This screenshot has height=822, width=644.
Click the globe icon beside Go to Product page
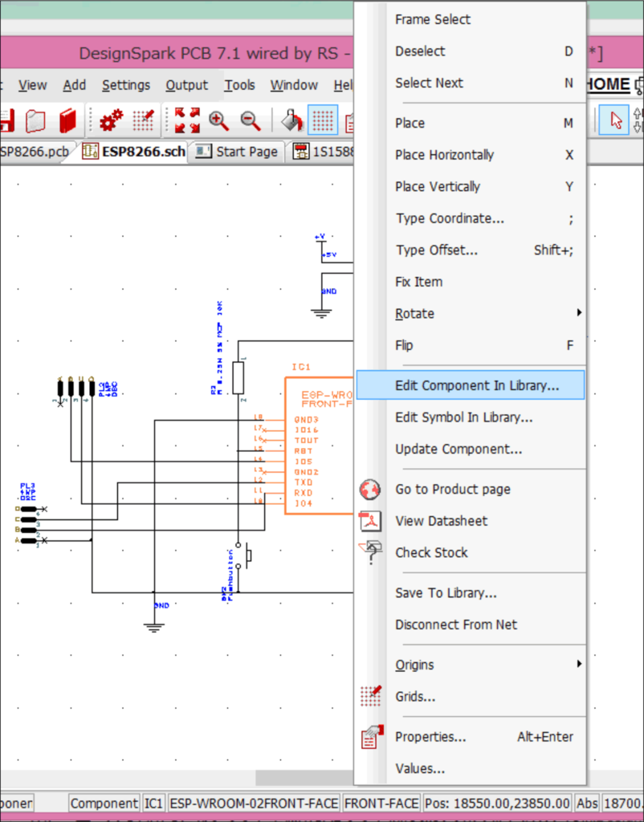click(x=369, y=489)
